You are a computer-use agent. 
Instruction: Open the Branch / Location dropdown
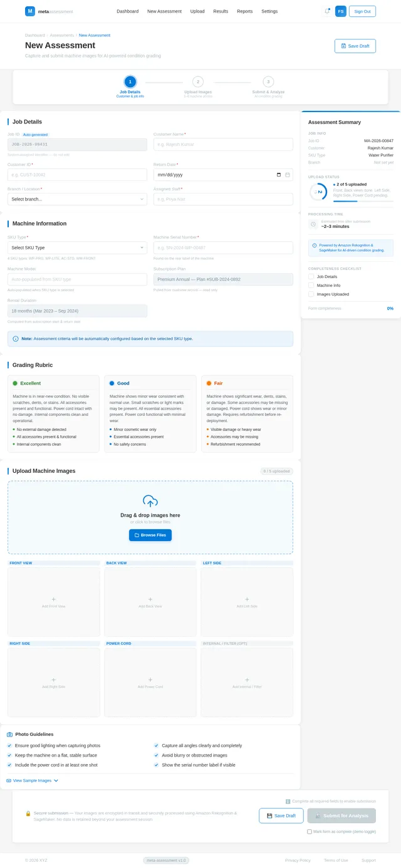coord(77,199)
